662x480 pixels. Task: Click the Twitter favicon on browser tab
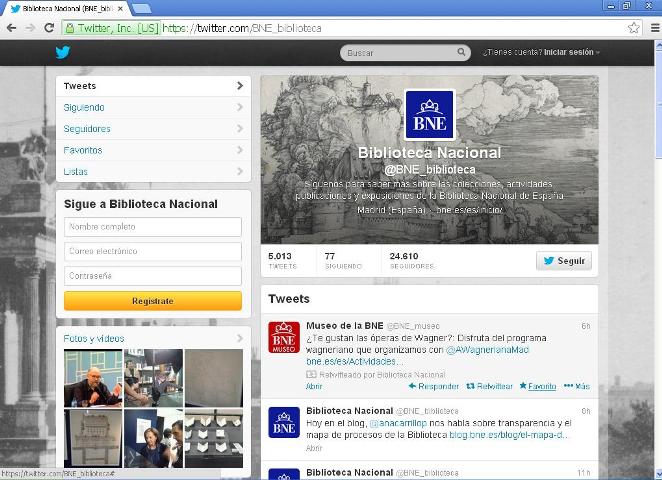coord(16,8)
